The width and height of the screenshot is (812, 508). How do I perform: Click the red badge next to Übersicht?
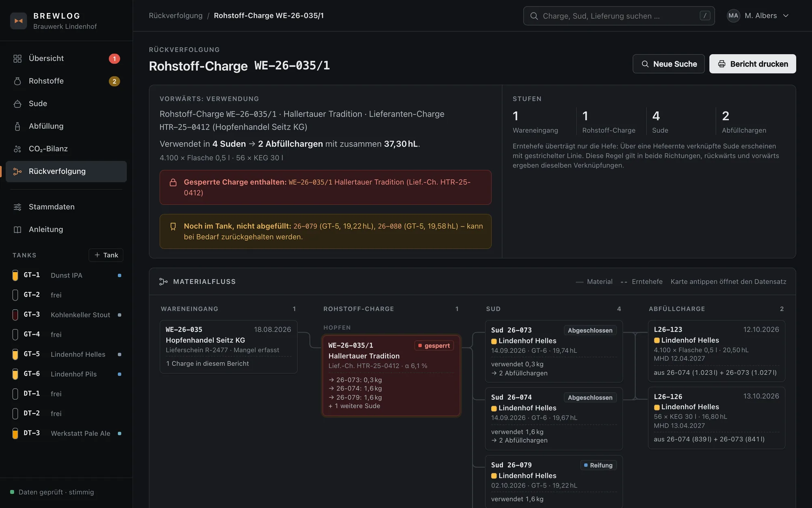click(x=114, y=59)
